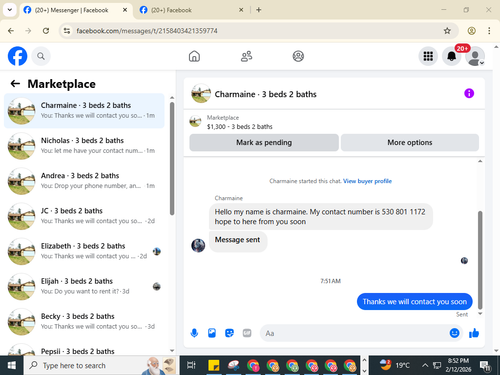Attach a file with the photo icon

pyautogui.click(x=212, y=333)
